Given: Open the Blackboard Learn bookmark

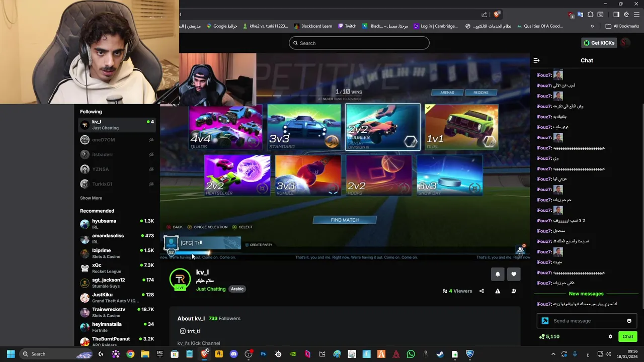Looking at the screenshot, I should [x=313, y=26].
